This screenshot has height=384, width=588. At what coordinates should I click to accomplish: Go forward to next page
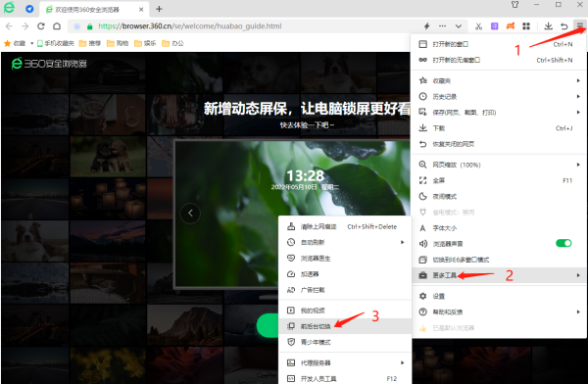[x=25, y=26]
